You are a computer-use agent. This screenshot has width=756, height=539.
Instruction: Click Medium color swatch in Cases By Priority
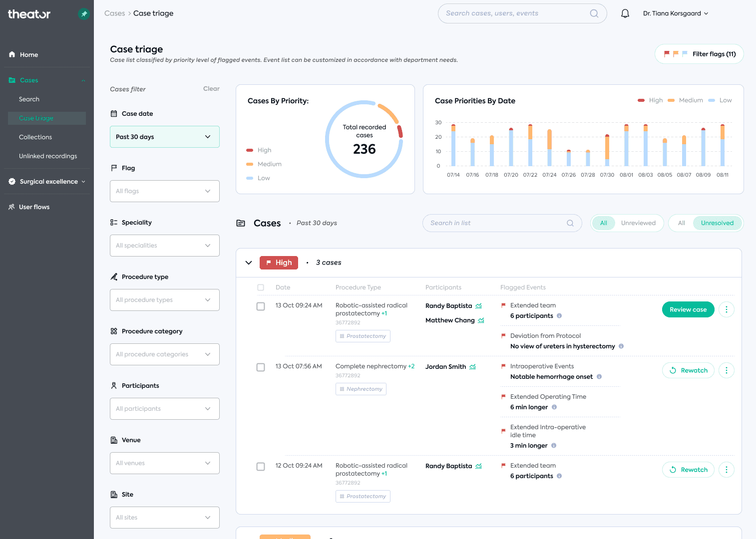click(x=250, y=164)
